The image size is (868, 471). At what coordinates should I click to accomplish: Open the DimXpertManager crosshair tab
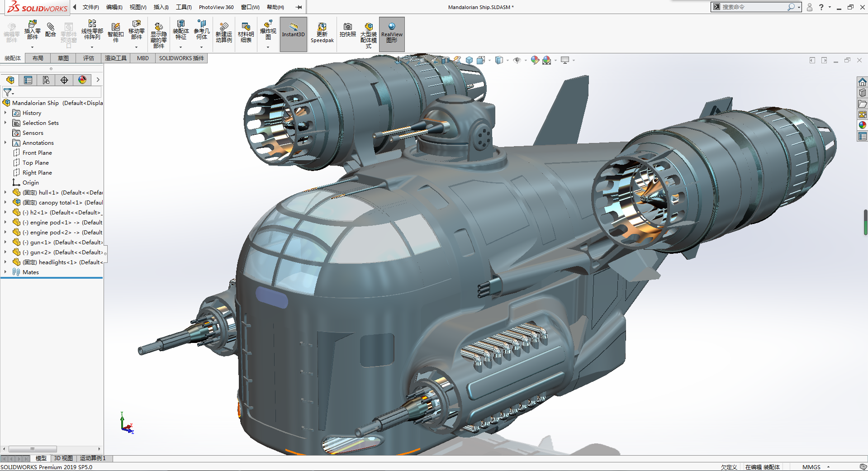(x=64, y=80)
